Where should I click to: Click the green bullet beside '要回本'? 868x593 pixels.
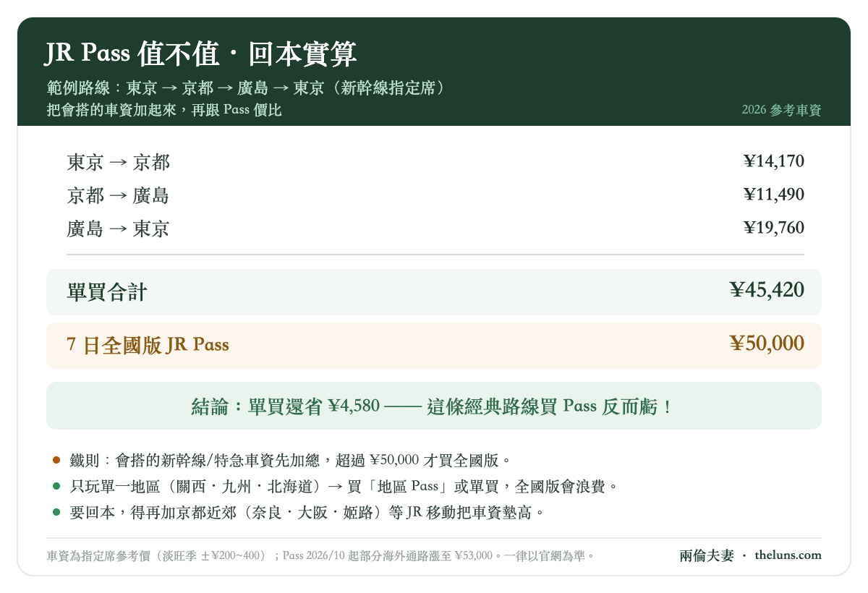click(56, 513)
